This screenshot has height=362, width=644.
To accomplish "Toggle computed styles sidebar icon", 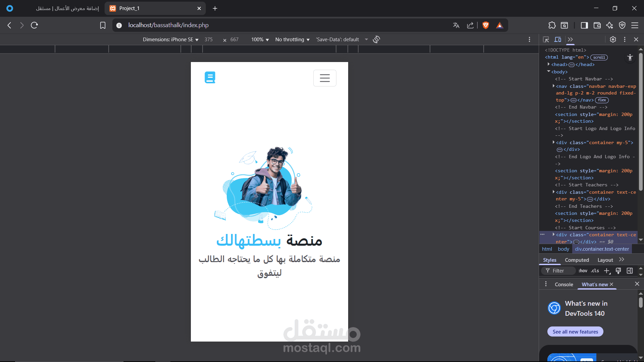I will coord(630,271).
